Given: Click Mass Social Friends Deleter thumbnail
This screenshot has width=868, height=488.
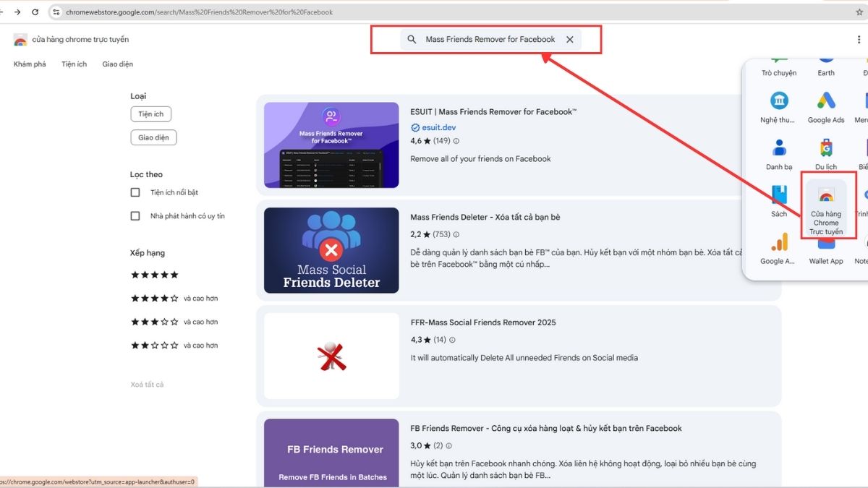Looking at the screenshot, I should pos(331,251).
